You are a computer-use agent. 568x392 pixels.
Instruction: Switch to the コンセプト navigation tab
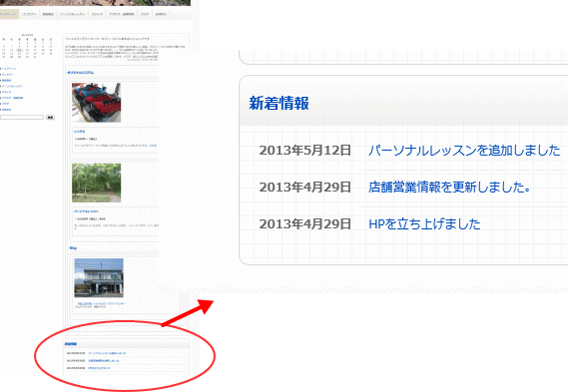[x=29, y=14]
